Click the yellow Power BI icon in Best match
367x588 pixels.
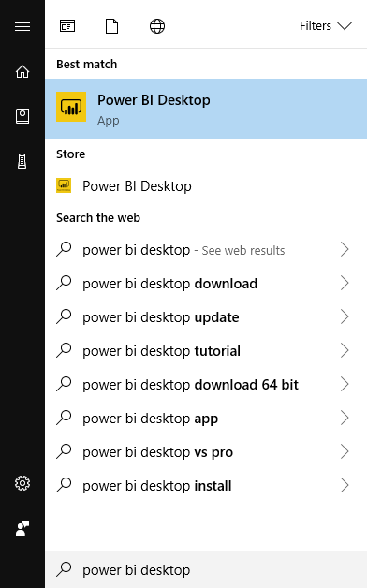click(71, 107)
